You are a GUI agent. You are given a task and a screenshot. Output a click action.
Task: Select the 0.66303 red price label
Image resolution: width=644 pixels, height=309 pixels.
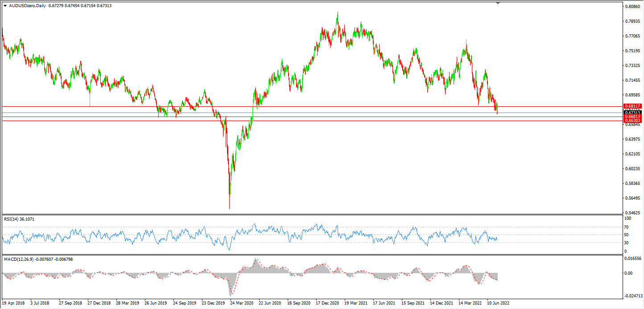coord(632,121)
